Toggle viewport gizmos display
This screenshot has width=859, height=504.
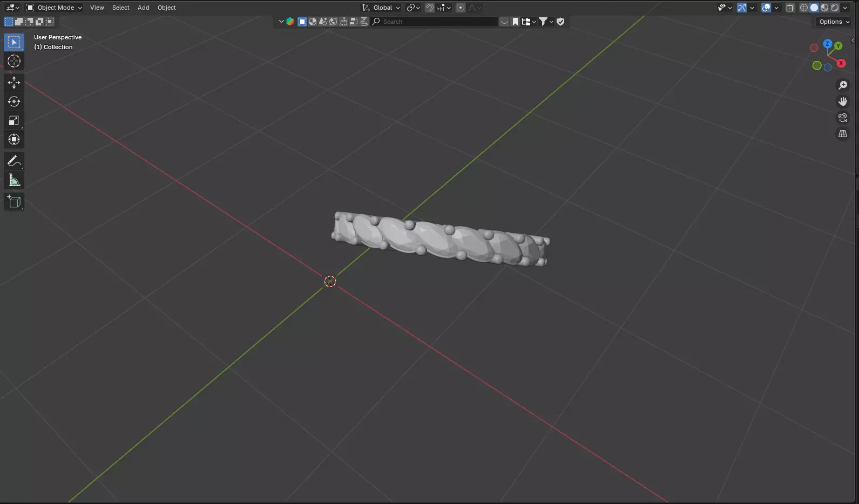tap(742, 8)
